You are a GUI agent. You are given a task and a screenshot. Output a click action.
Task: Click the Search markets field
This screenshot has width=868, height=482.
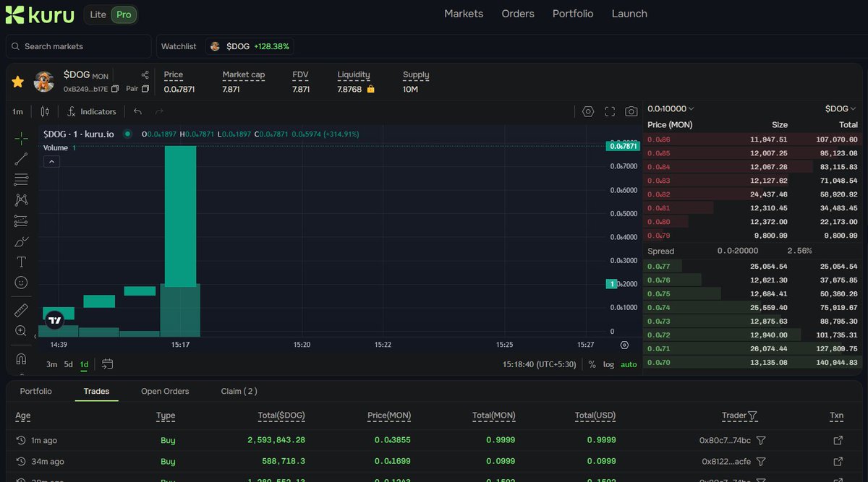click(79, 46)
